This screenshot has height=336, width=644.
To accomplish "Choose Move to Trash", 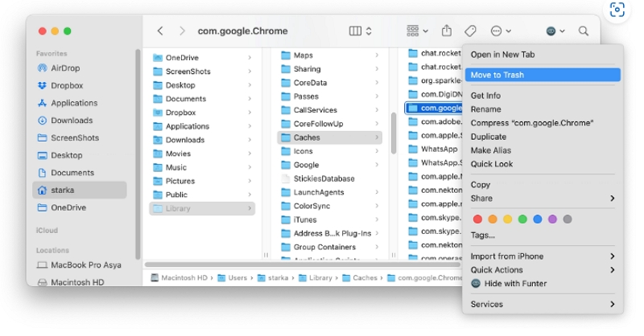I will coord(542,75).
